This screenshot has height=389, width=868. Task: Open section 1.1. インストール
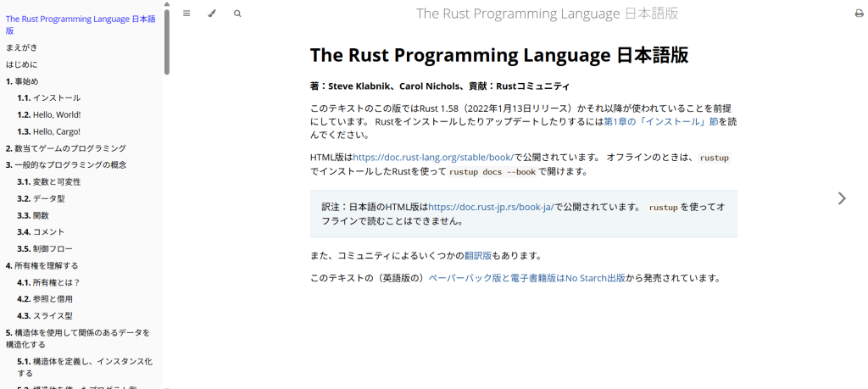coord(49,97)
